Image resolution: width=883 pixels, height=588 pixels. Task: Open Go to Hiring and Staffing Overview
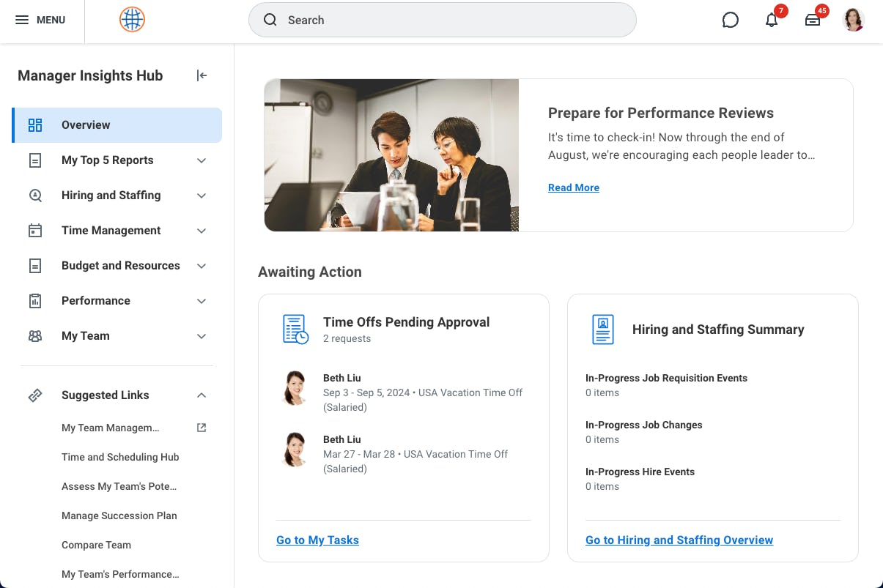[679, 540]
